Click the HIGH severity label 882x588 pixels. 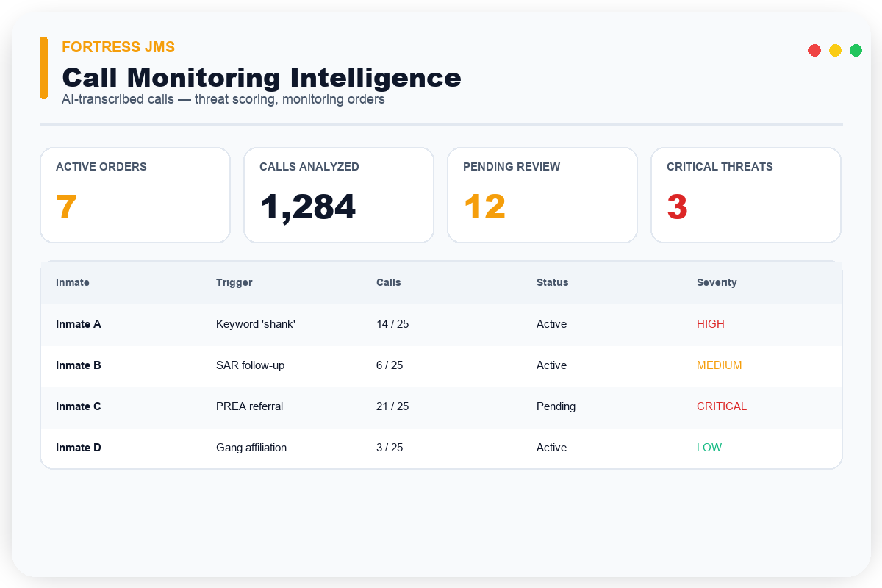pos(711,323)
